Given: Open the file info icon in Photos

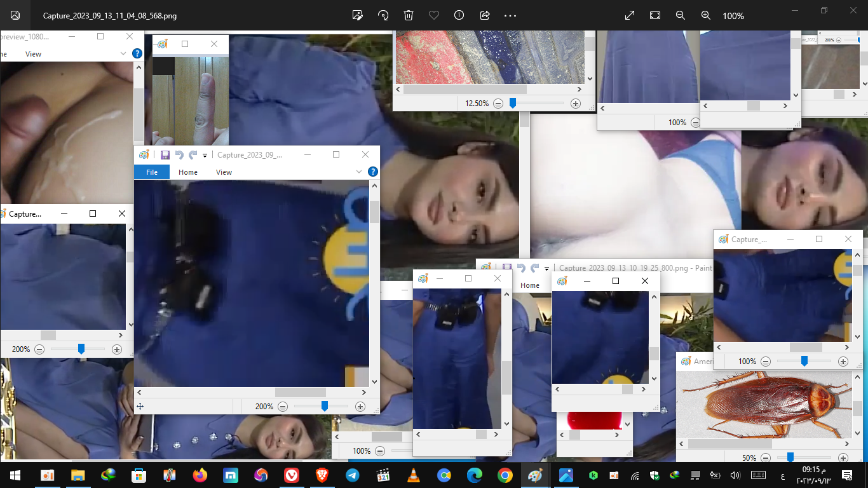Looking at the screenshot, I should (x=459, y=15).
